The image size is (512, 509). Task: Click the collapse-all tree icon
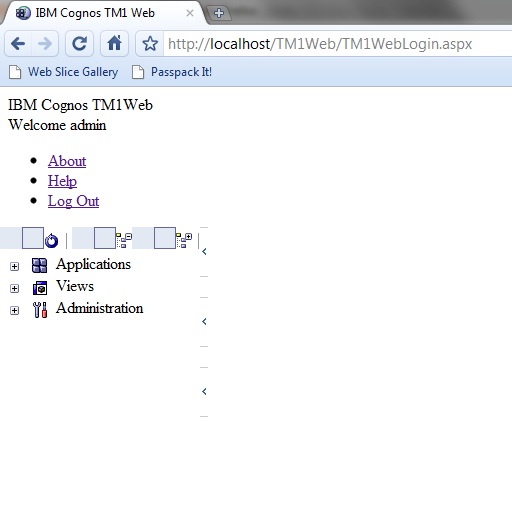coord(124,240)
